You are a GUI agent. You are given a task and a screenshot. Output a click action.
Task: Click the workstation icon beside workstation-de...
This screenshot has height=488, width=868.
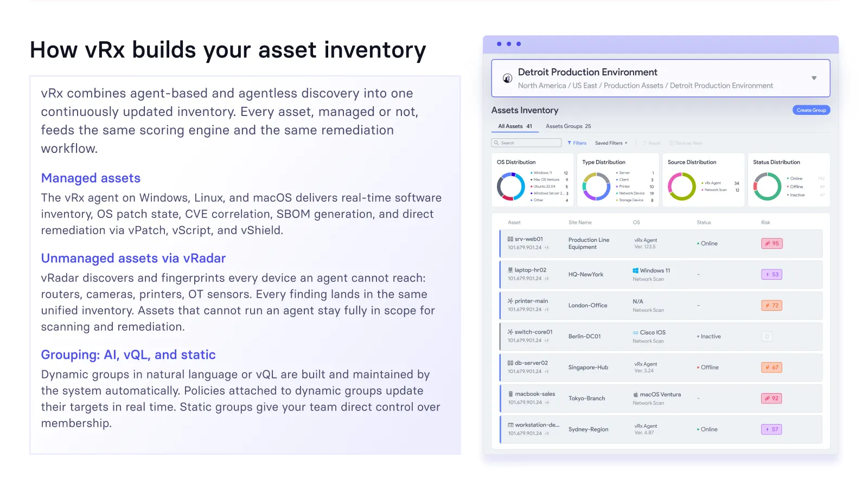pyautogui.click(x=510, y=425)
